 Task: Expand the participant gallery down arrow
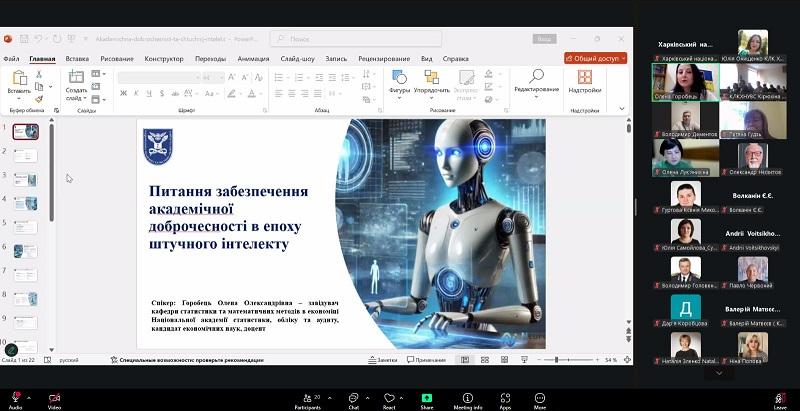[718, 373]
